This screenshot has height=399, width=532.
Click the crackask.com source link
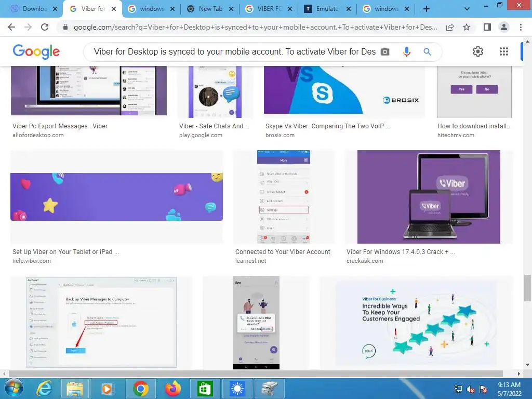(x=365, y=261)
